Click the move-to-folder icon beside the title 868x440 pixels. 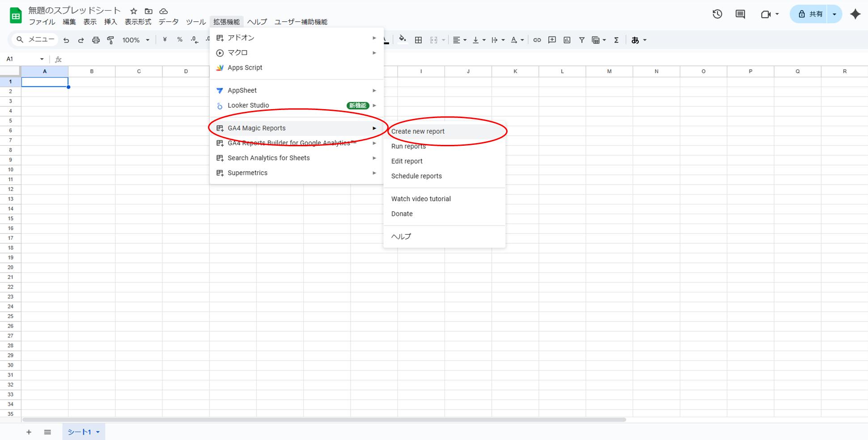148,11
